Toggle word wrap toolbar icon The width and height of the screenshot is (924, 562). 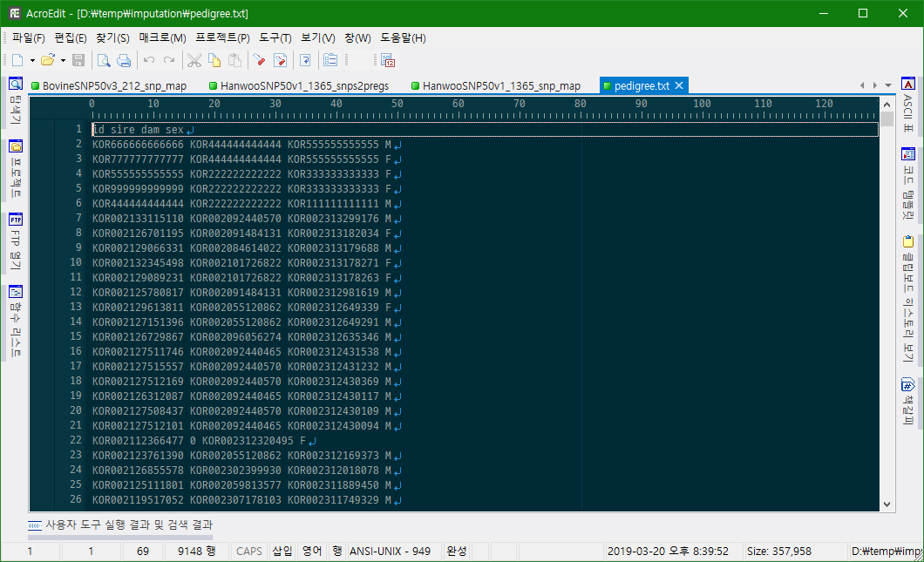(305, 60)
